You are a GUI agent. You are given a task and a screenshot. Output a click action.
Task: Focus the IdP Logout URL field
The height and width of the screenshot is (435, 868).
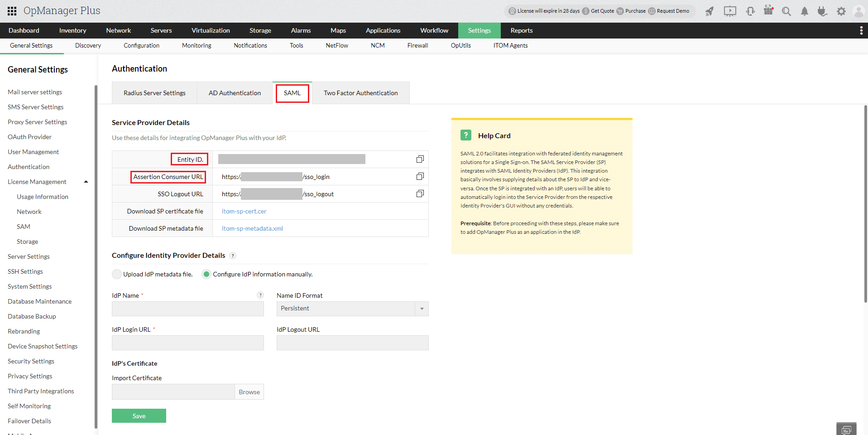tap(353, 343)
